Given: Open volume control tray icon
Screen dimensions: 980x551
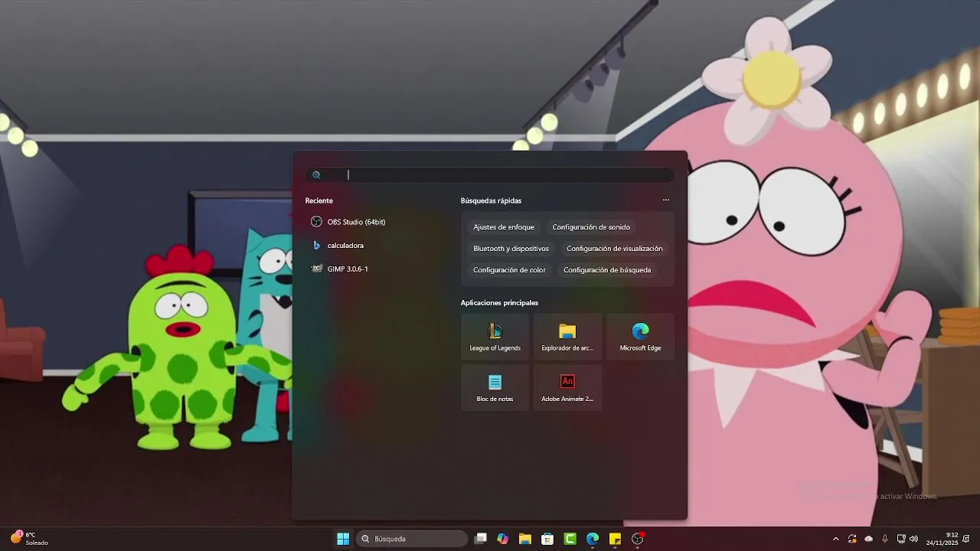Looking at the screenshot, I should [913, 539].
